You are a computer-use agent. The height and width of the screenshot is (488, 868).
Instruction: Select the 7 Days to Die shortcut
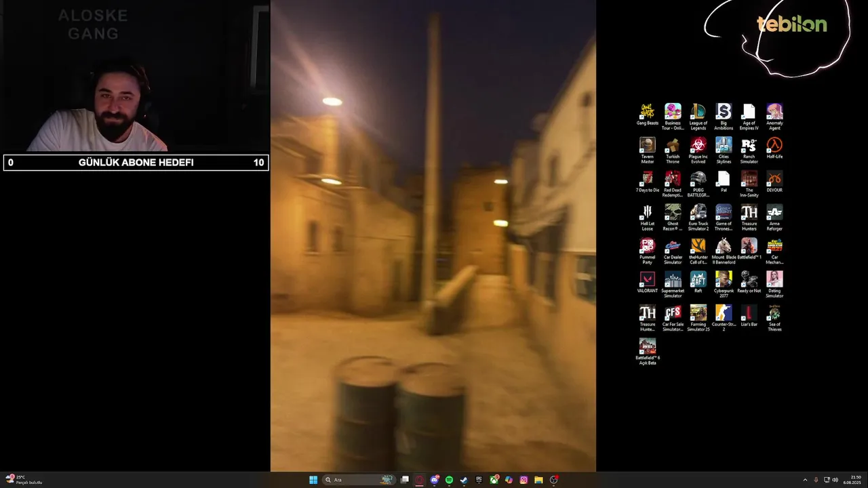[648, 182]
